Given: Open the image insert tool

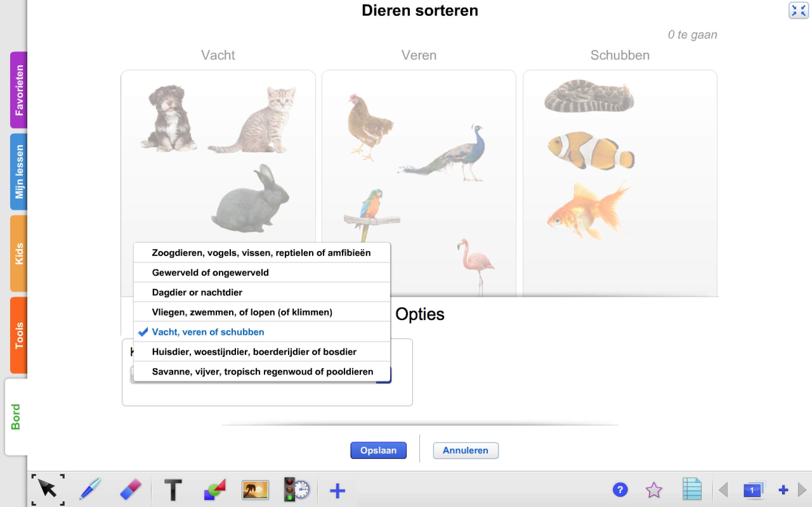Looking at the screenshot, I should click(x=255, y=490).
